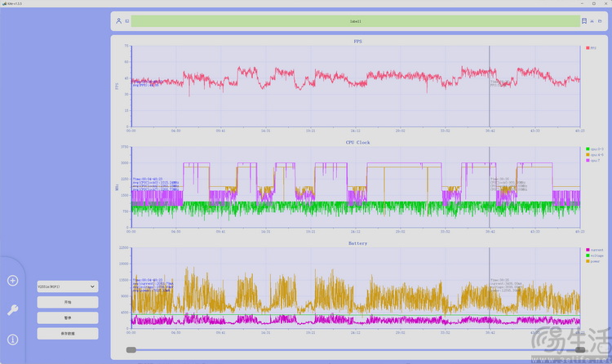Click the 暂停 (Pause) button

pos(67,317)
